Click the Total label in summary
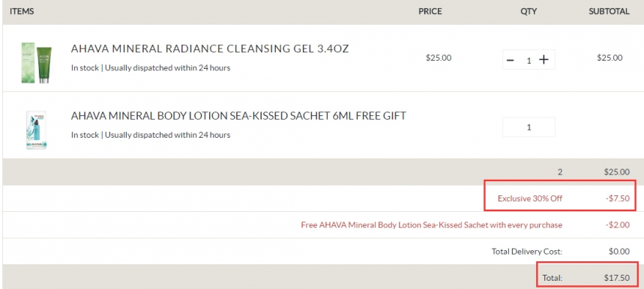Viewport: 644px width, 289px height. point(553,278)
